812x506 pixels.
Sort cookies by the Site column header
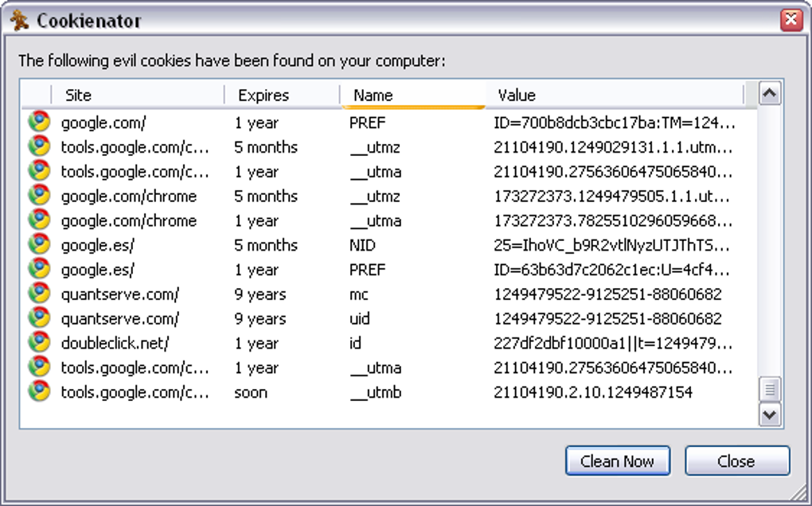(137, 95)
